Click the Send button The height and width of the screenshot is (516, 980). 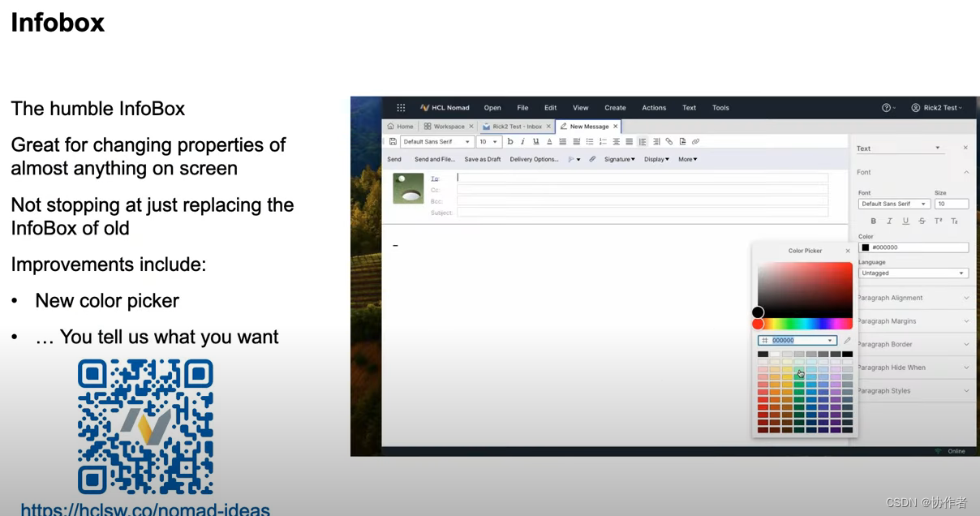click(x=394, y=160)
